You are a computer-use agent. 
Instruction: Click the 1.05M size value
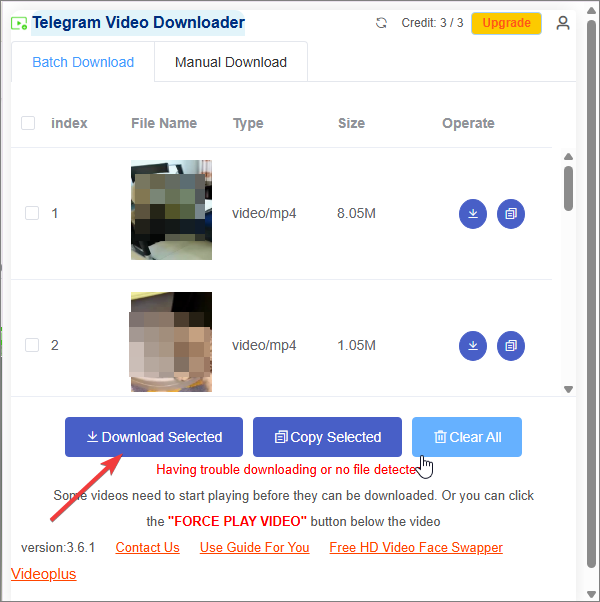pos(356,345)
